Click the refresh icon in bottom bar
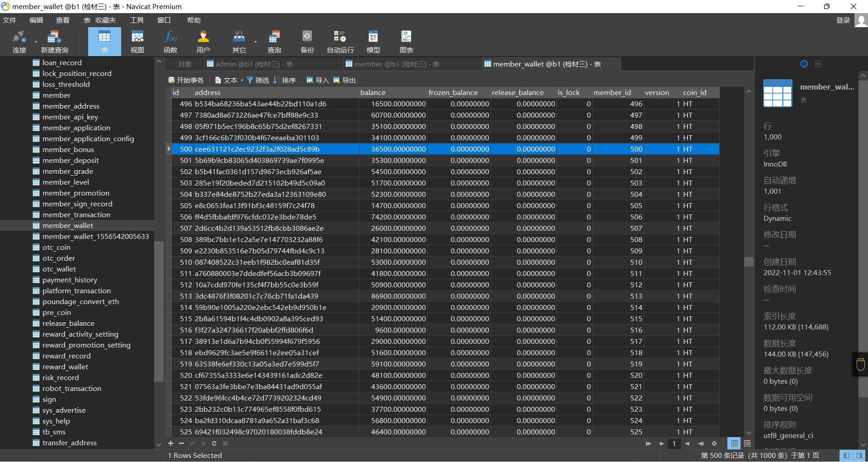Image resolution: width=868 pixels, height=462 pixels. (214, 443)
